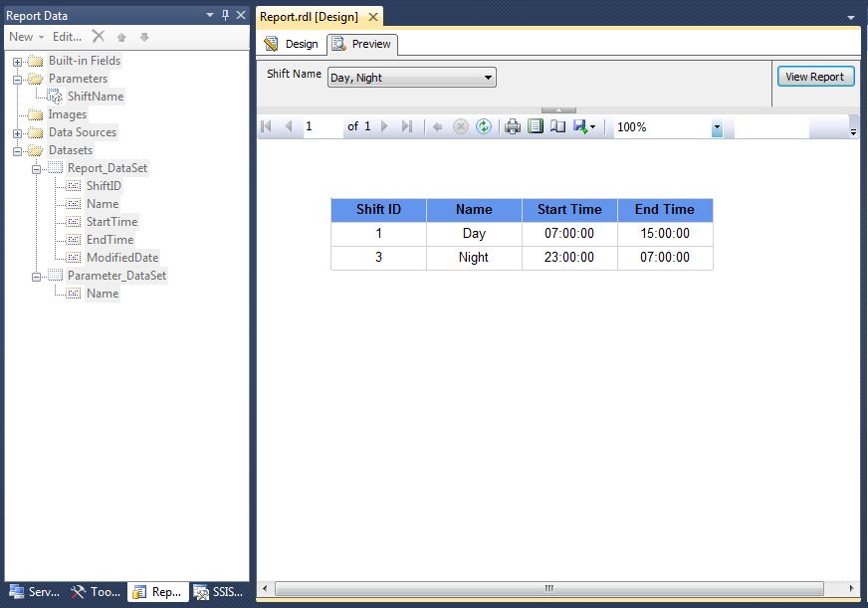
Task: Collapse the parameters area handle
Action: [558, 110]
